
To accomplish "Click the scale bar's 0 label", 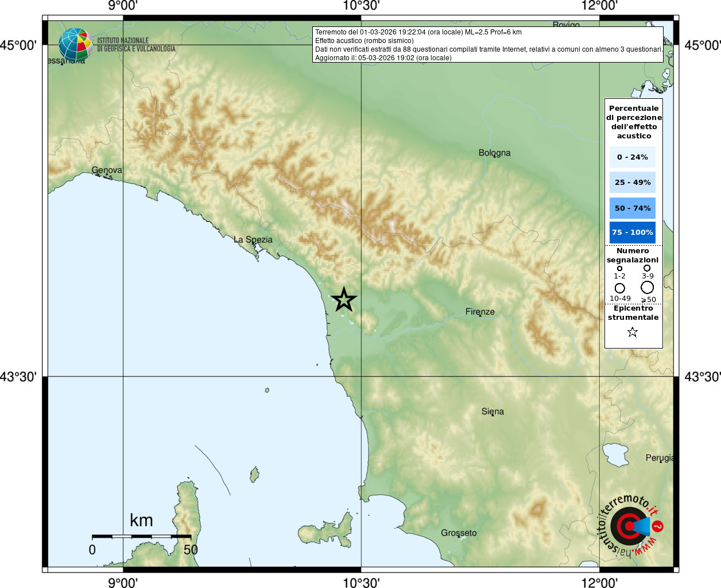I will pyautogui.click(x=92, y=550).
